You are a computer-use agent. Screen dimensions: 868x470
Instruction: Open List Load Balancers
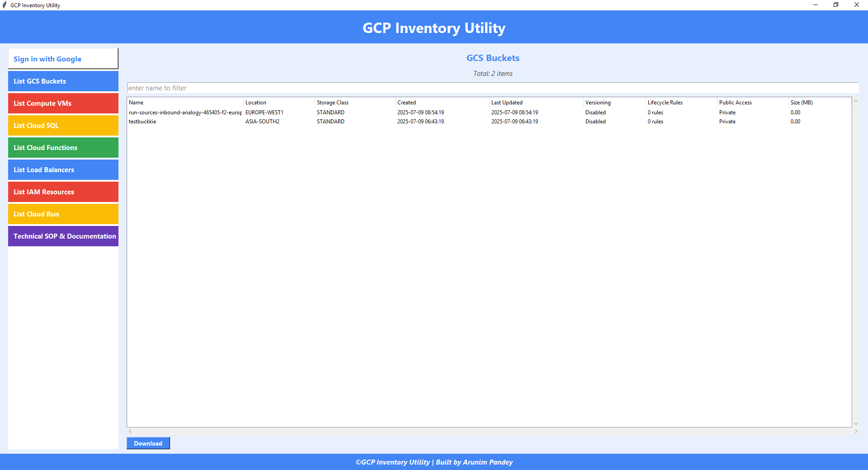pos(63,169)
